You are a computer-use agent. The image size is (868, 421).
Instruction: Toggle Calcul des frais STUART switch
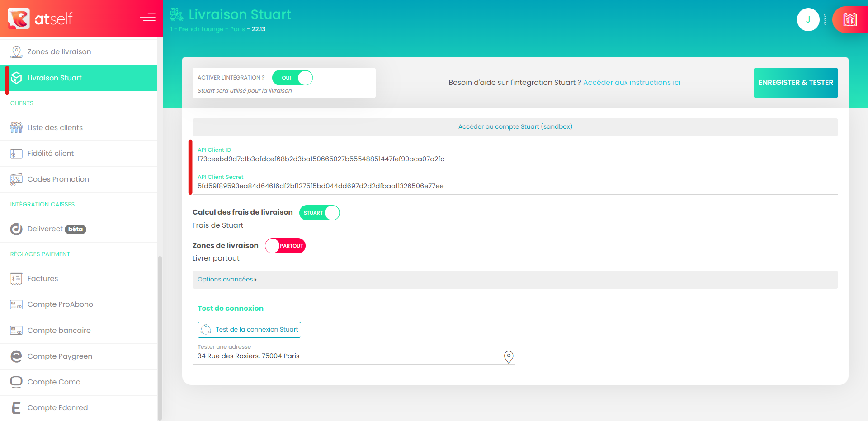(x=319, y=213)
